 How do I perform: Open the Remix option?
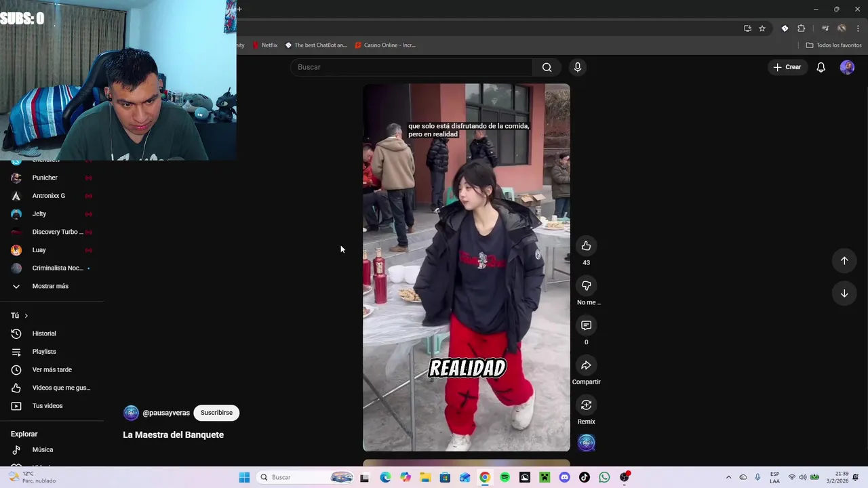586,405
